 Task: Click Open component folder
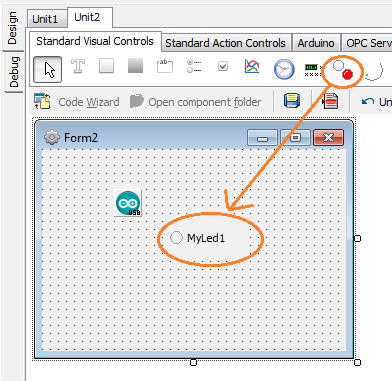(195, 102)
